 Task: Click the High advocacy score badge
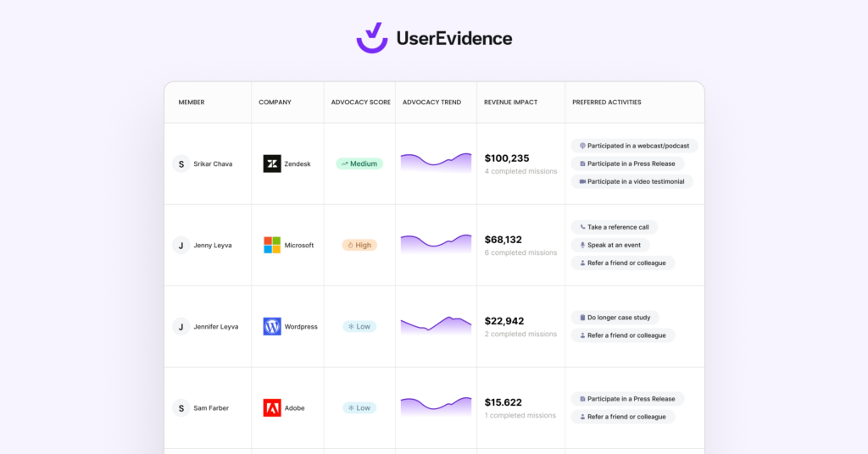point(359,245)
